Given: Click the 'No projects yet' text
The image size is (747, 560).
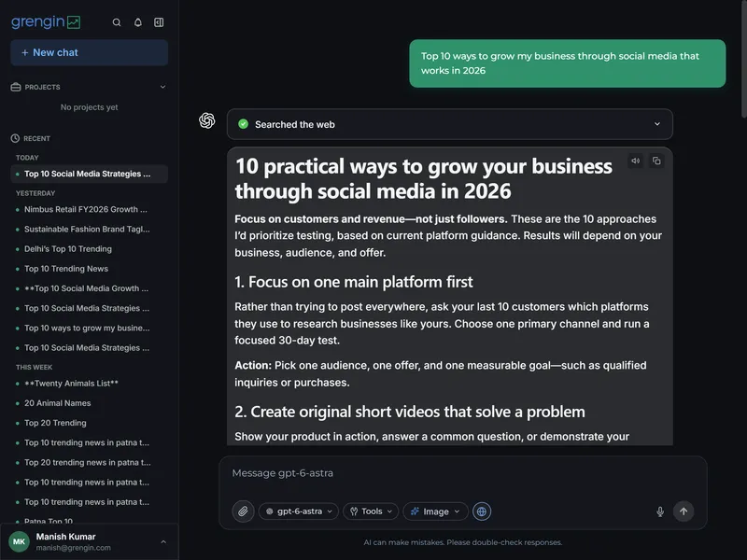Looking at the screenshot, I should pos(89,107).
